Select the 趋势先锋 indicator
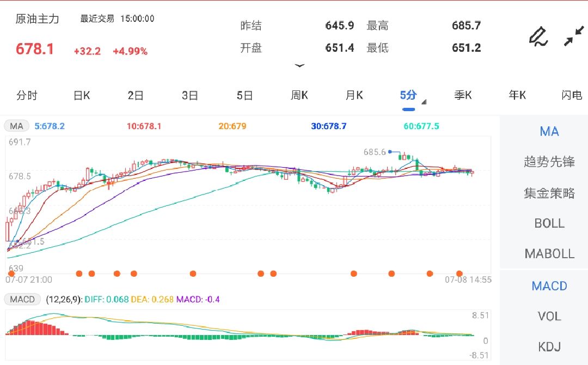The image size is (588, 365). 549,162
